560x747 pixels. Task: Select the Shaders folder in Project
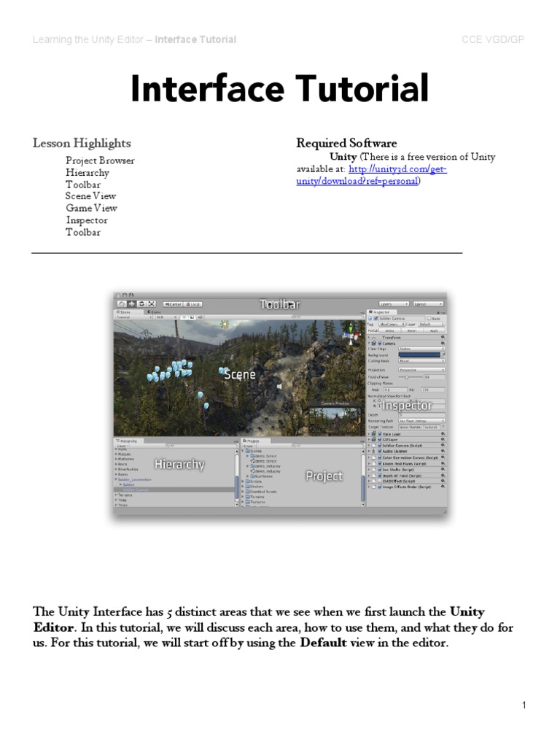(x=255, y=487)
